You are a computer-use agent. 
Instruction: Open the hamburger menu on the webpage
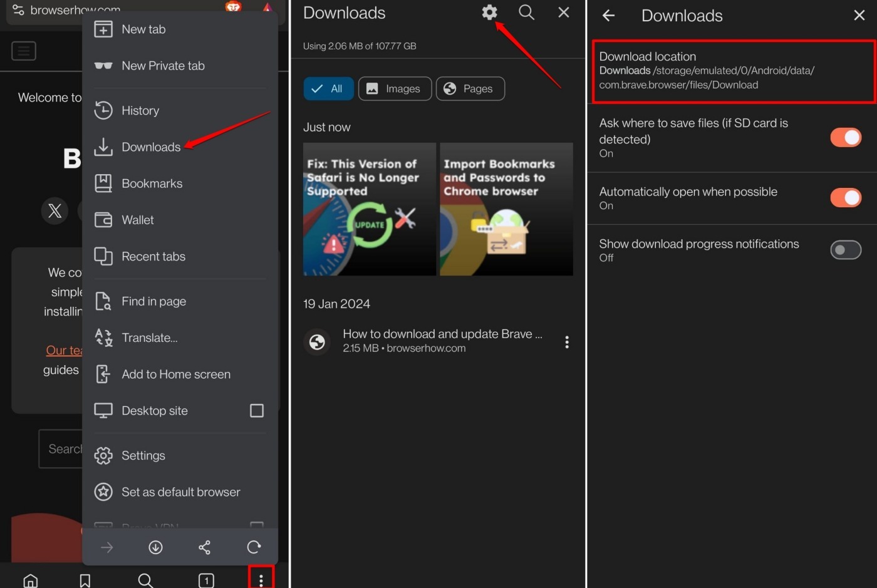click(x=24, y=51)
